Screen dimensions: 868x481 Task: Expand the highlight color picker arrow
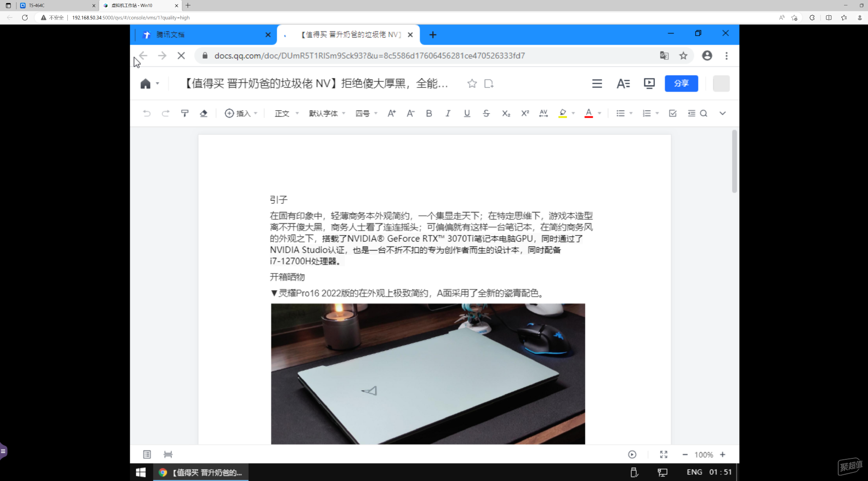pos(573,113)
